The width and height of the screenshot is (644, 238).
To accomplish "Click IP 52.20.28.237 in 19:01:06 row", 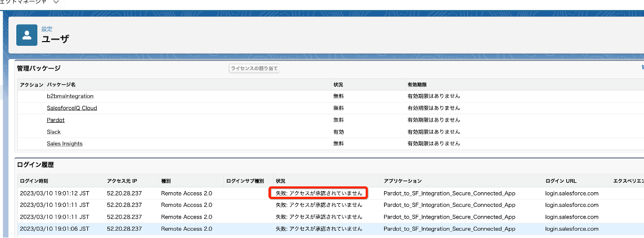I will pyautogui.click(x=124, y=229).
